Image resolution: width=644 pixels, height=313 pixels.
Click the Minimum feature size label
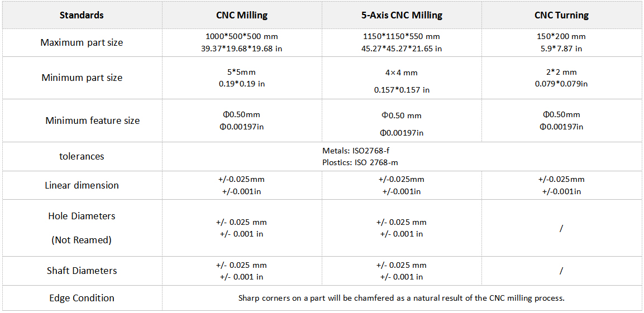point(93,121)
